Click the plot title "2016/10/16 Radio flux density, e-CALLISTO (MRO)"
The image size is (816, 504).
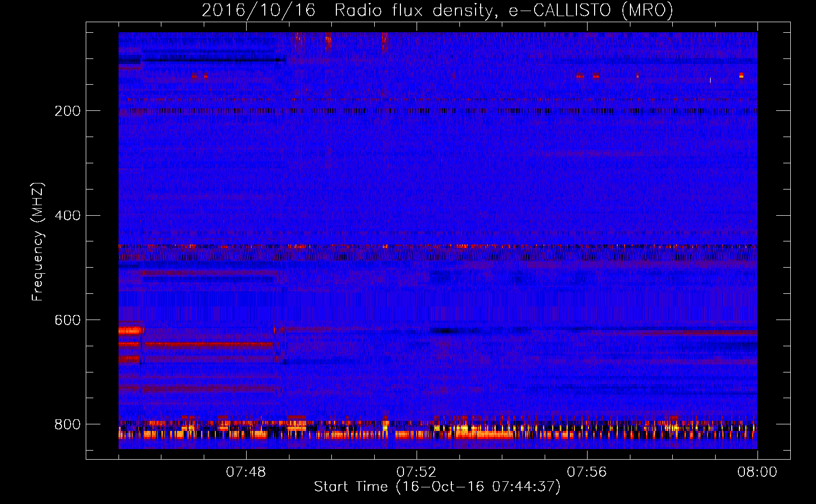pyautogui.click(x=437, y=10)
